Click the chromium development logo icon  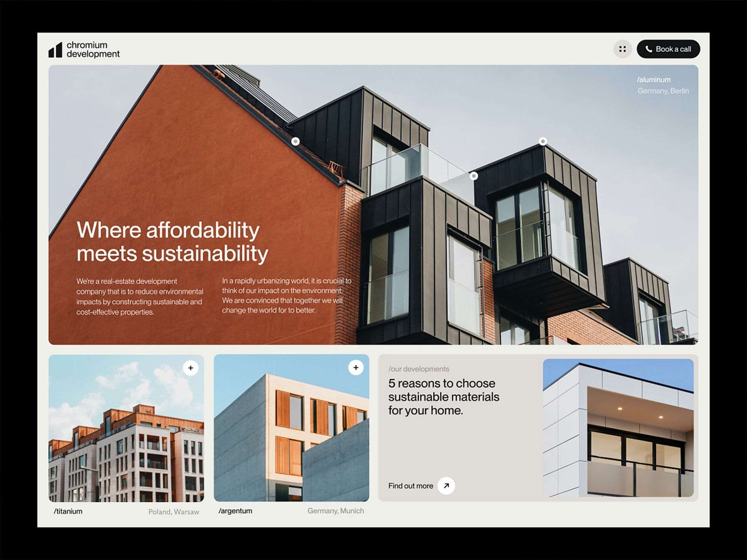coord(55,50)
